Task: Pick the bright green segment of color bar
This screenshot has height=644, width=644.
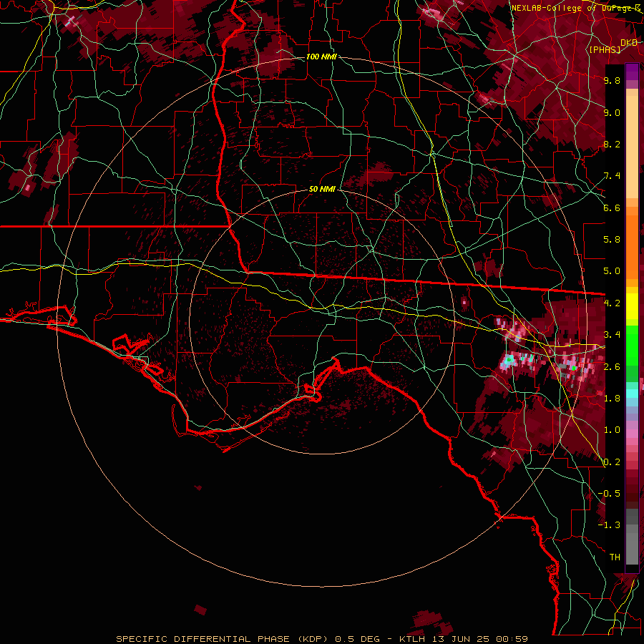Action: [x=632, y=344]
